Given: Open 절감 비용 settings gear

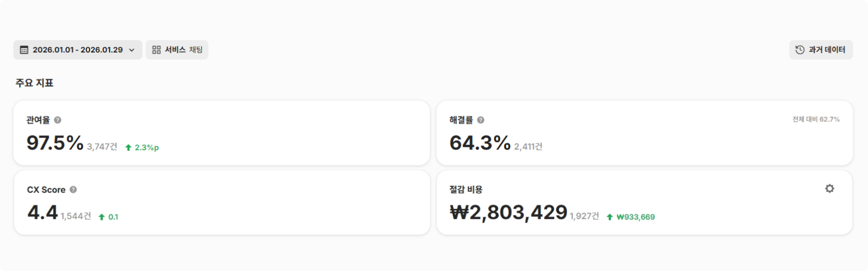Looking at the screenshot, I should tap(829, 189).
